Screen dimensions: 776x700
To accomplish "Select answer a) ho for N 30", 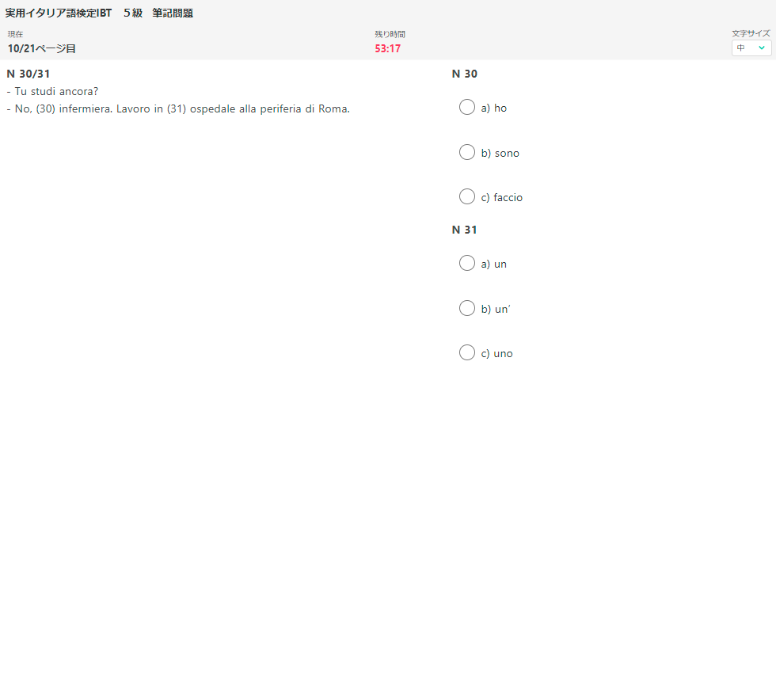I will [x=466, y=107].
